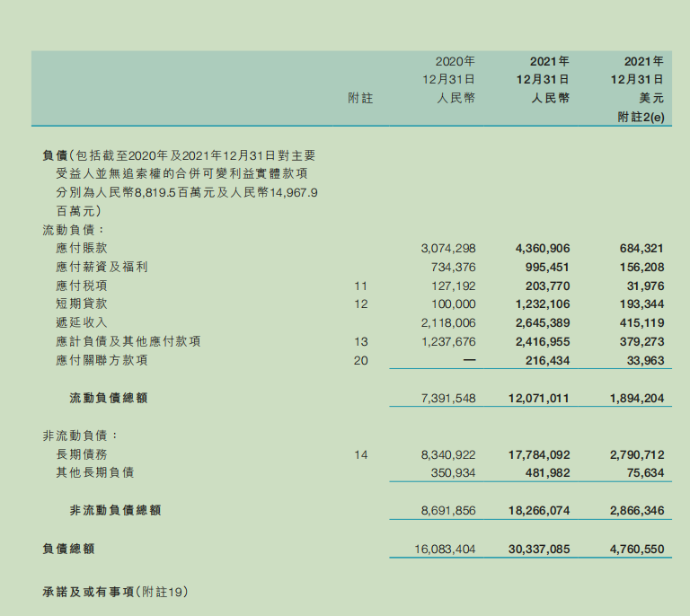Select value 193,344
Image resolution: width=690 pixels, height=616 pixels.
pos(641,304)
